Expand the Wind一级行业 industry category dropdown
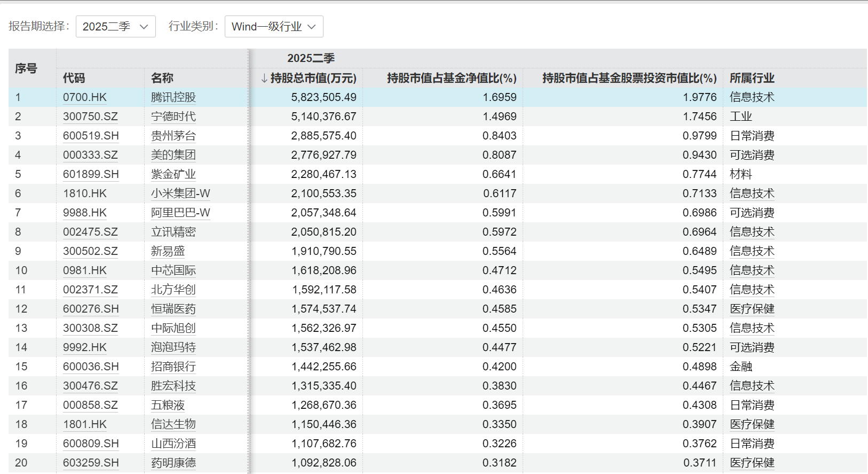The height and width of the screenshot is (474, 868). click(273, 27)
